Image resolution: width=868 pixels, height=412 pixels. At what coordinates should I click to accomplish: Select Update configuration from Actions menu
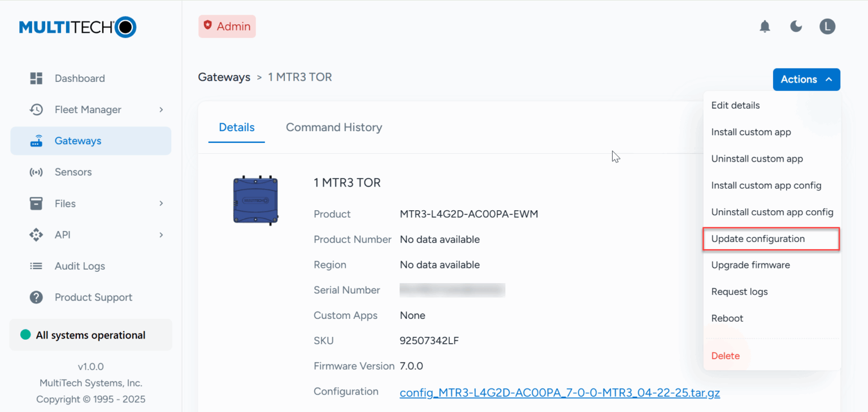pos(758,239)
